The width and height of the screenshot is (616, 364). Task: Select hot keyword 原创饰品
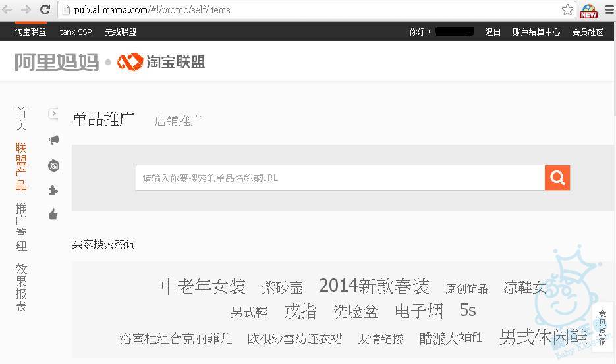[466, 288]
